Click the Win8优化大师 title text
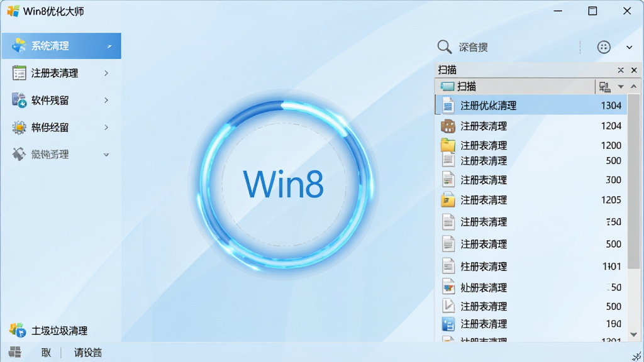Screen dimensions: 644x362 [53, 11]
